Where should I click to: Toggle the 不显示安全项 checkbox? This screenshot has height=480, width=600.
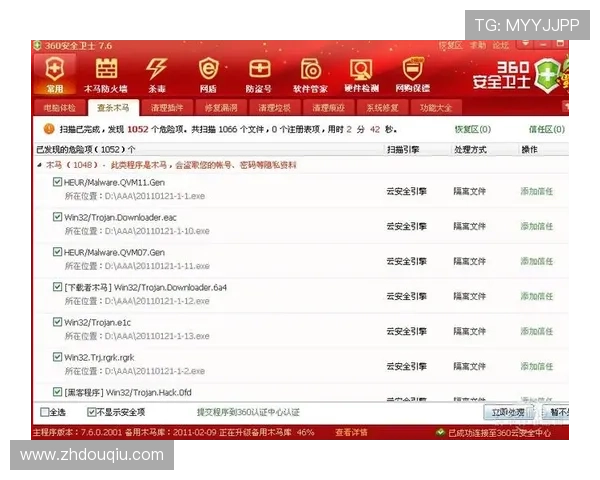(x=91, y=412)
